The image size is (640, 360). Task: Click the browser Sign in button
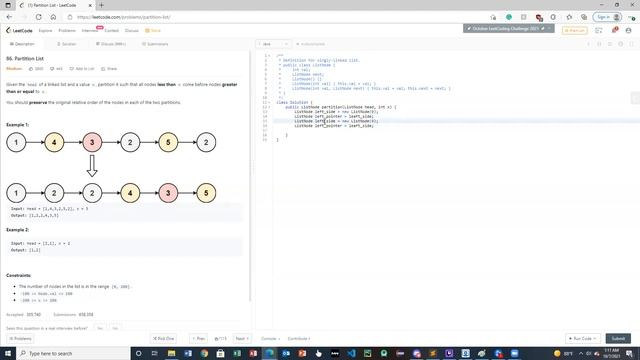(x=607, y=17)
